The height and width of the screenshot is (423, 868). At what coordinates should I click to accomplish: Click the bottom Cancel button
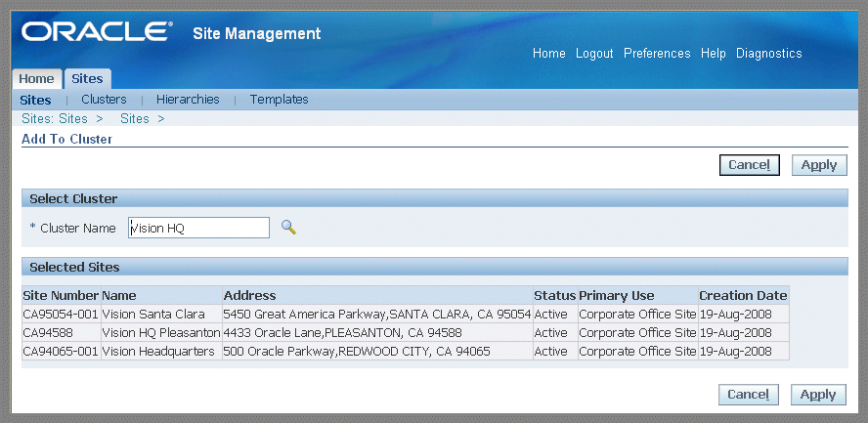[749, 395]
